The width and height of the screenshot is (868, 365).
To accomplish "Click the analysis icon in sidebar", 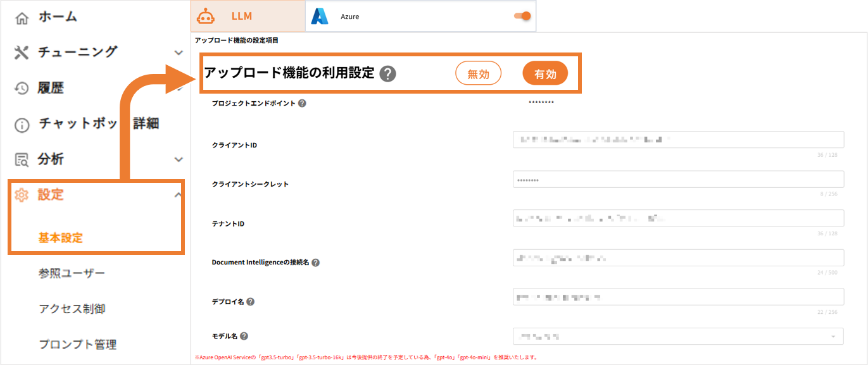I will coord(22,159).
